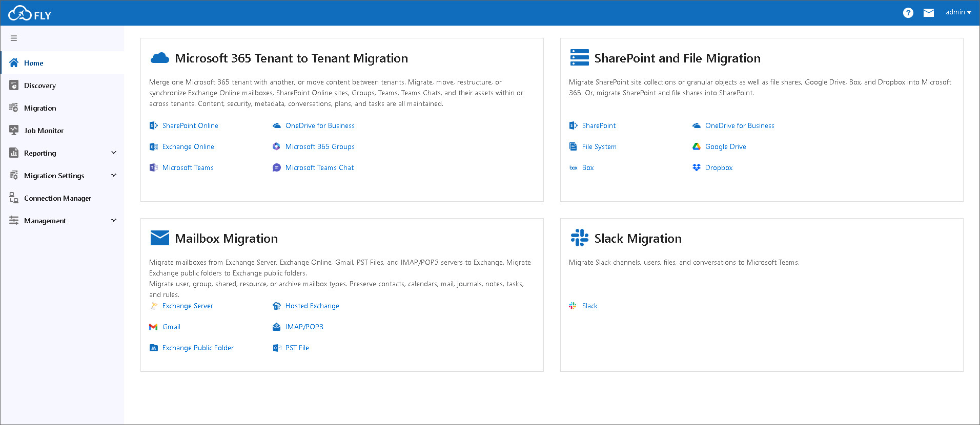This screenshot has width=980, height=425.
Task: Click the Teams Chat bubble icon
Action: [277, 167]
